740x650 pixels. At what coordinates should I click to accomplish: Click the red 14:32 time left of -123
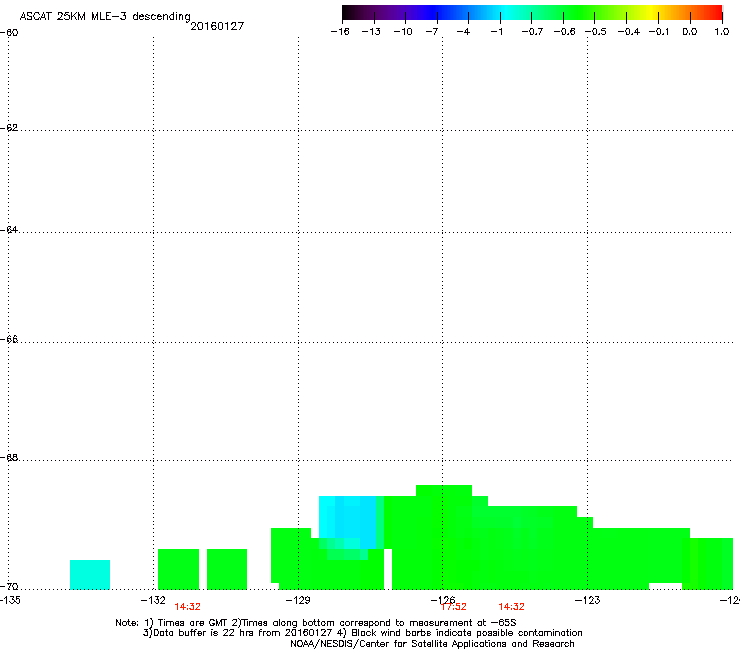click(512, 607)
